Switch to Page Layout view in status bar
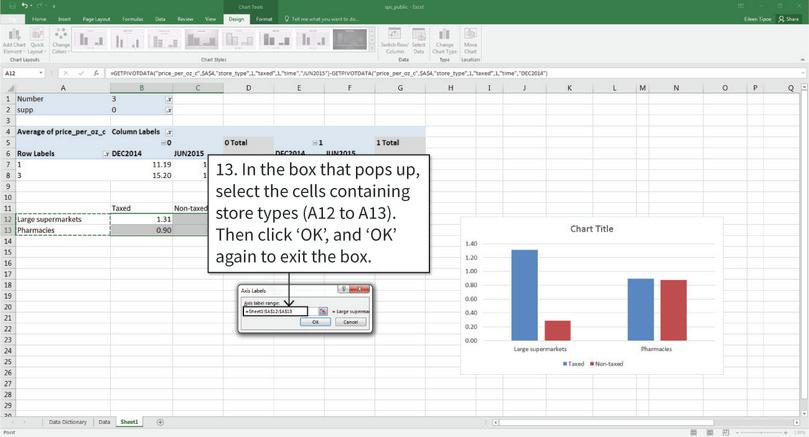The width and height of the screenshot is (809, 437). tap(710, 432)
